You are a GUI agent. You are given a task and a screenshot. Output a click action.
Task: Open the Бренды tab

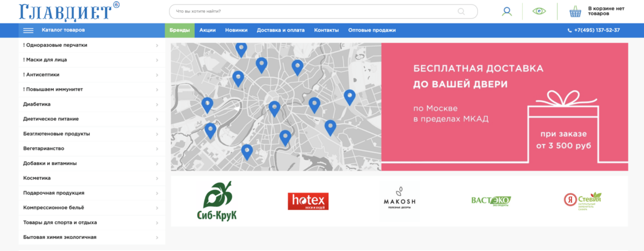(x=180, y=31)
